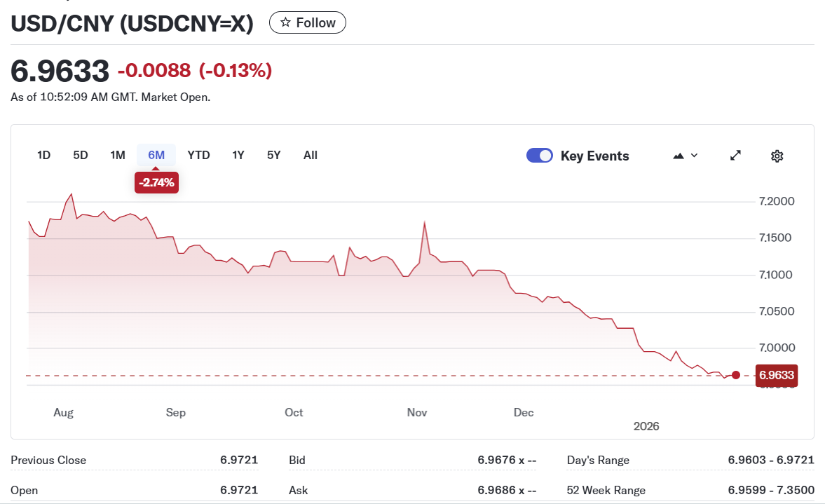Click the -2.74% change badge
The height and width of the screenshot is (504, 825).
156,183
